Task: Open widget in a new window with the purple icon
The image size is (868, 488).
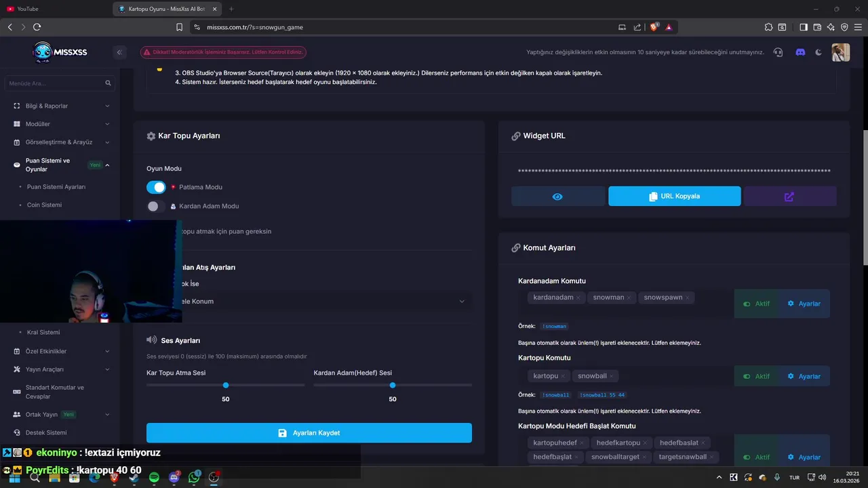Action: 789,197
